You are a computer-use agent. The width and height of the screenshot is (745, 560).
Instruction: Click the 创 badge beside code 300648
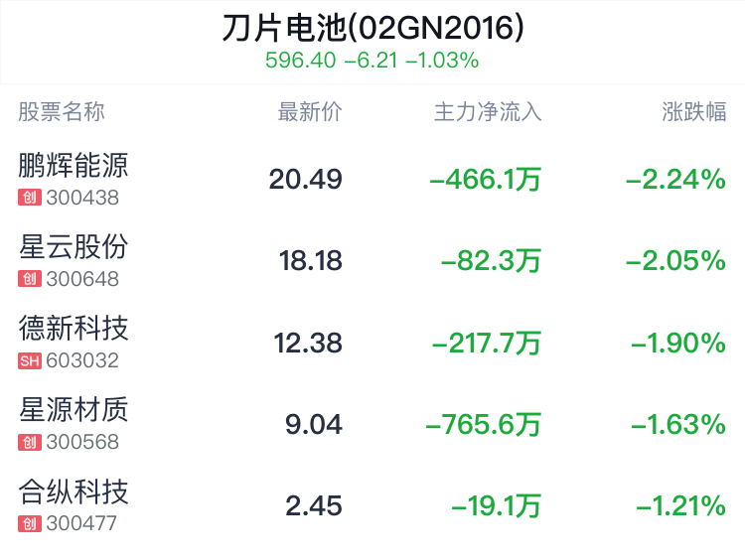(29, 279)
